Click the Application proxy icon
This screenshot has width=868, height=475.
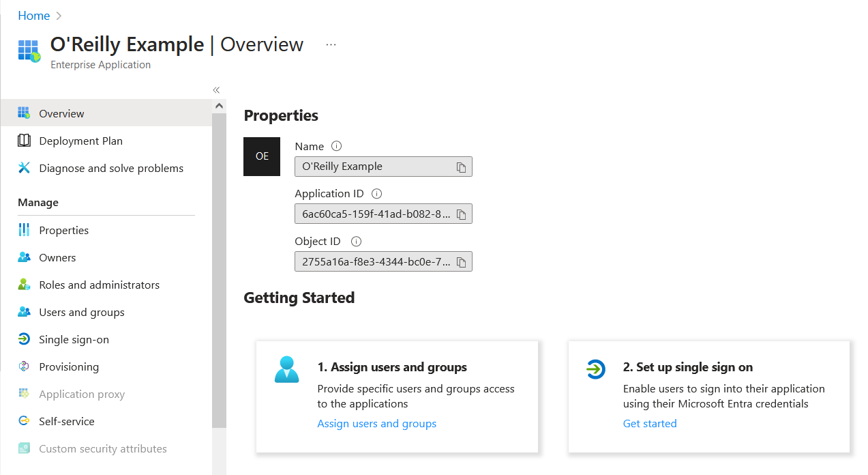(x=24, y=394)
